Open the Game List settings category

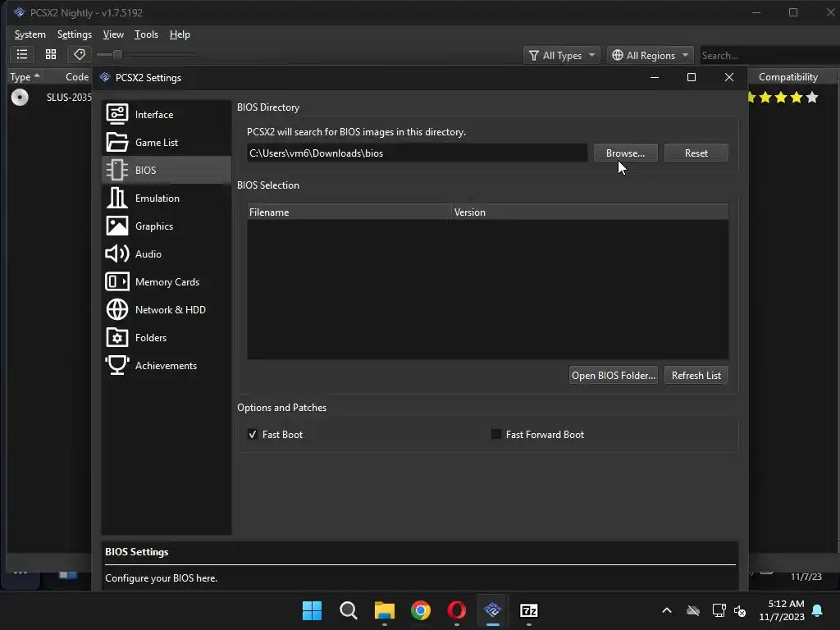tap(166, 142)
